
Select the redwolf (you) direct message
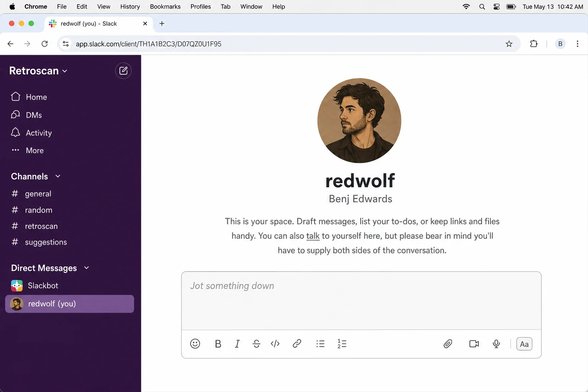(70, 304)
